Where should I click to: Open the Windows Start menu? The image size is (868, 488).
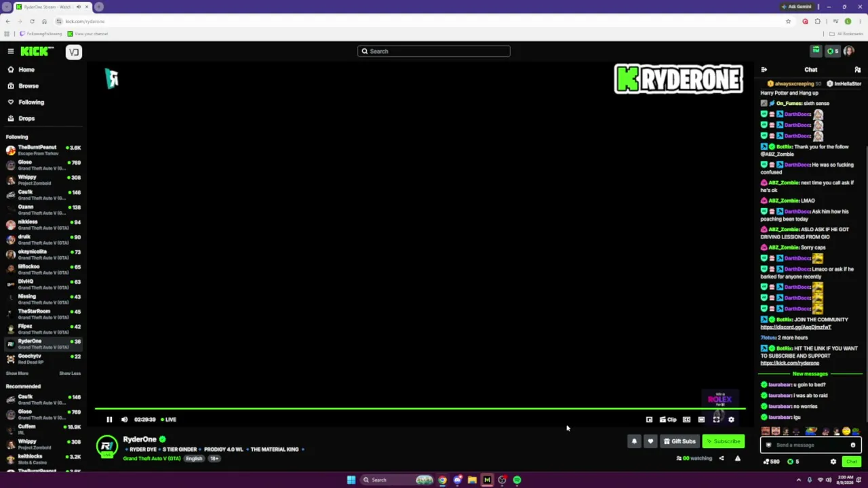351,480
